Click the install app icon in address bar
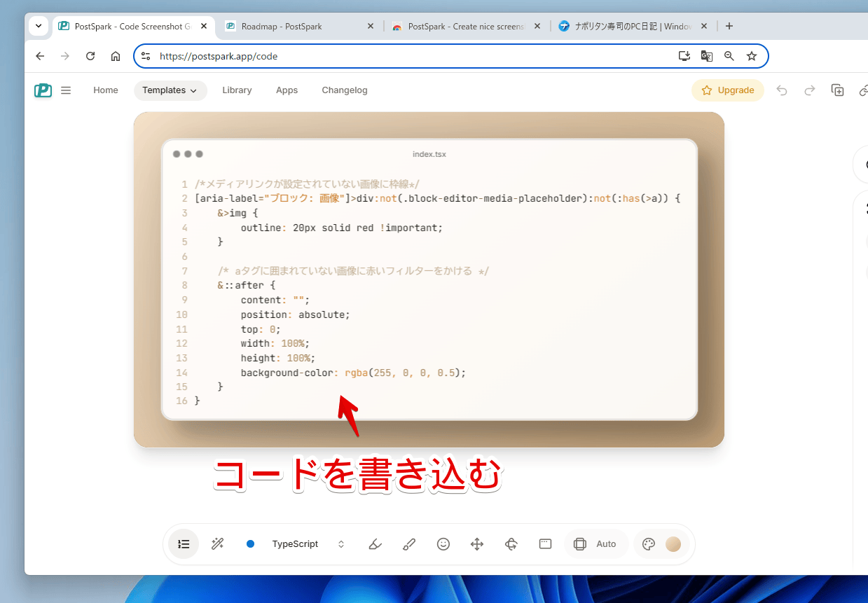 click(x=684, y=56)
